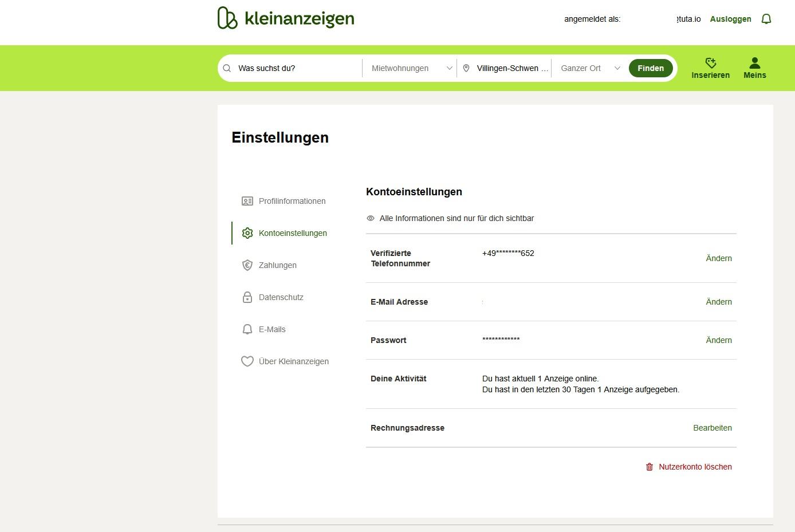Click the tuta.io email fragment
Image resolution: width=795 pixels, height=532 pixels.
pyautogui.click(x=688, y=19)
